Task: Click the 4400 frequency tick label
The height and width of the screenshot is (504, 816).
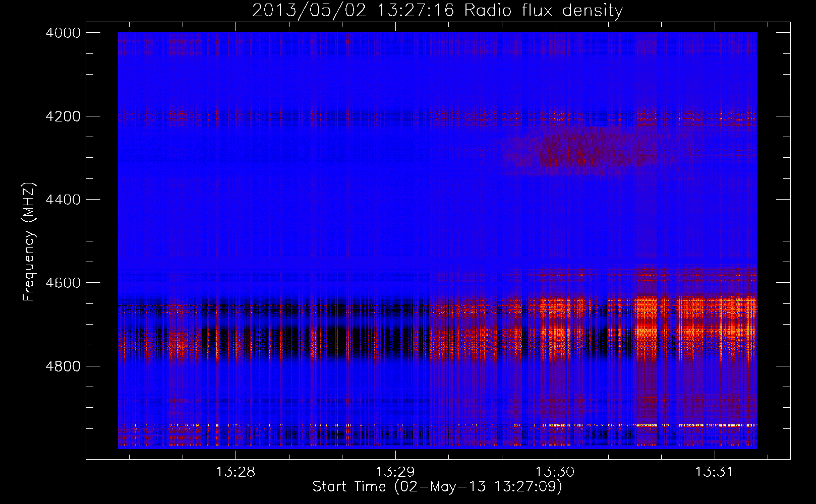Action: pos(63,200)
